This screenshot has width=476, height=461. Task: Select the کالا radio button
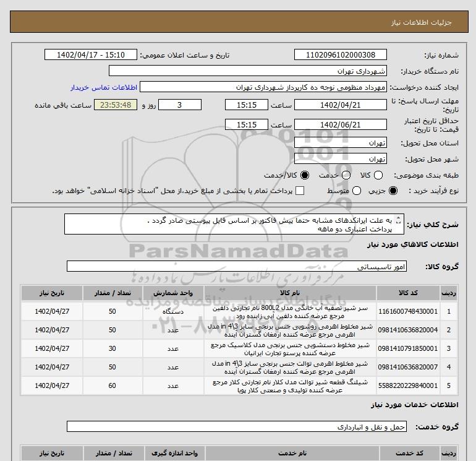pos(378,175)
